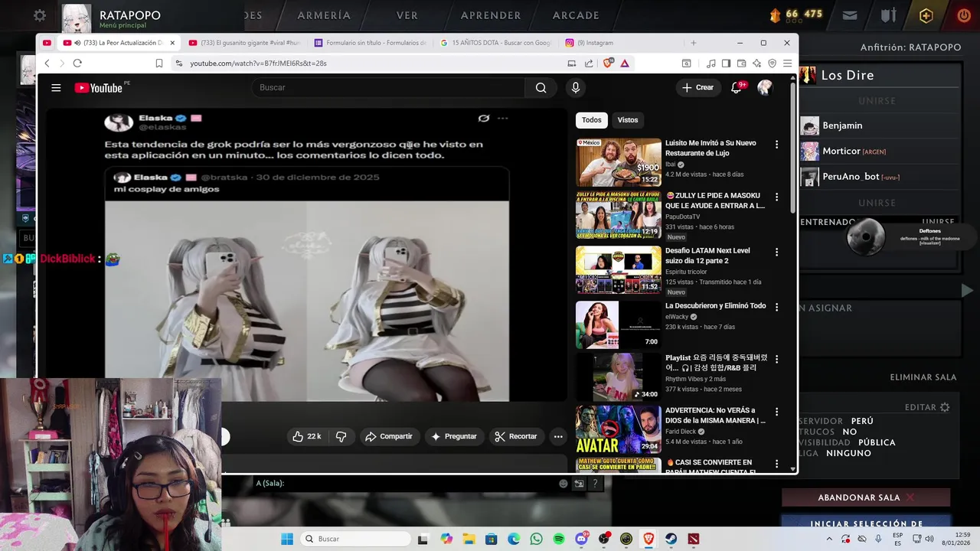
Task: Click Preguntar under the video
Action: (x=454, y=436)
